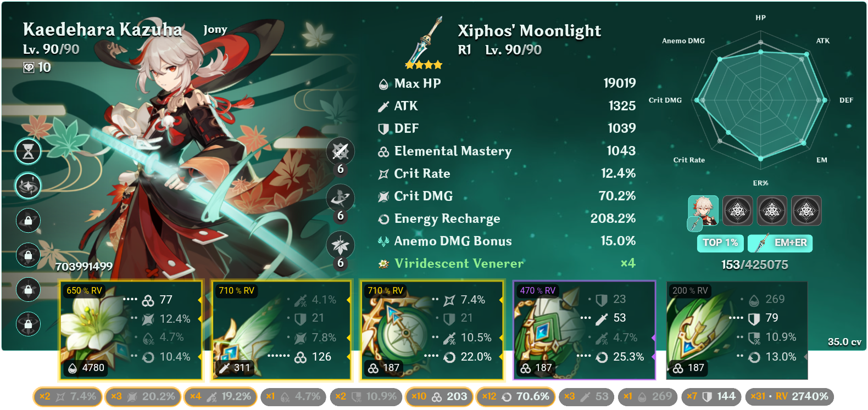
Task: Select the goblet artifact rated 470% RV
Action: click(x=585, y=330)
